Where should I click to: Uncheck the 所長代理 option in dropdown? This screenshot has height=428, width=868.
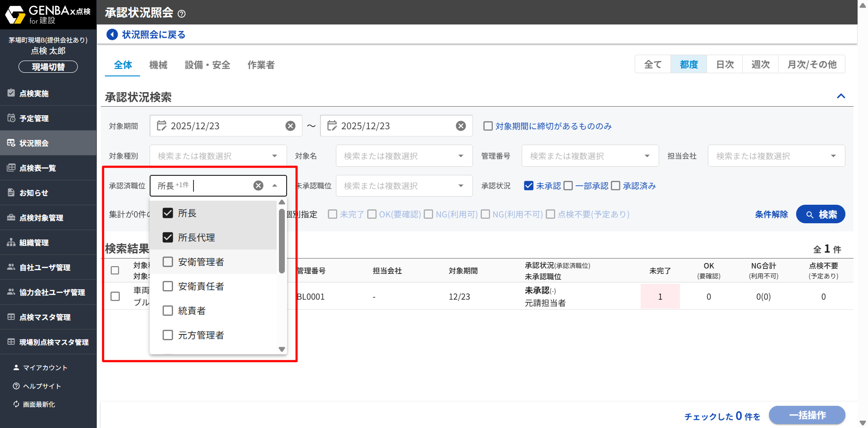click(168, 237)
